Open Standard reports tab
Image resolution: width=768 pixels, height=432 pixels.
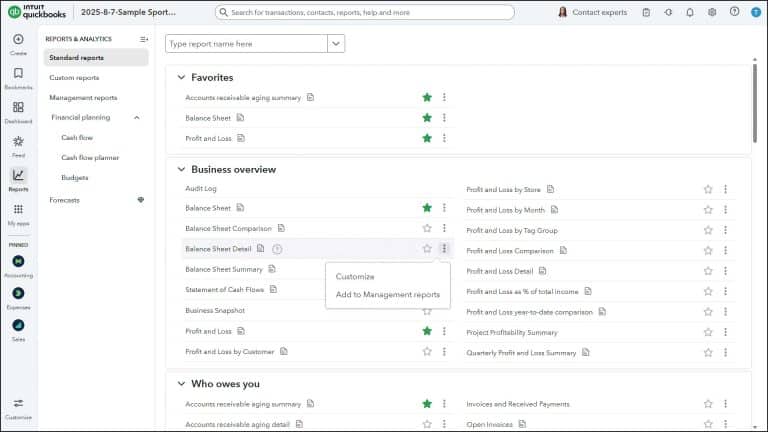(x=96, y=58)
